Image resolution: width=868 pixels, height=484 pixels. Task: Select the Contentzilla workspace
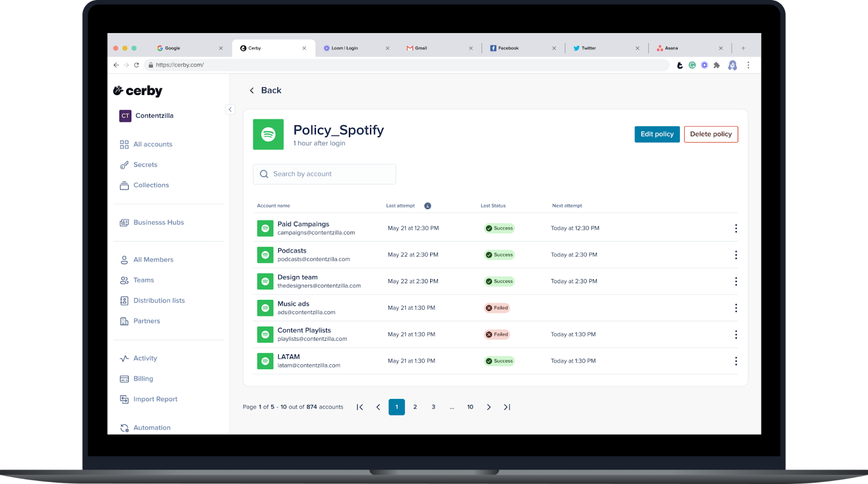tap(146, 116)
